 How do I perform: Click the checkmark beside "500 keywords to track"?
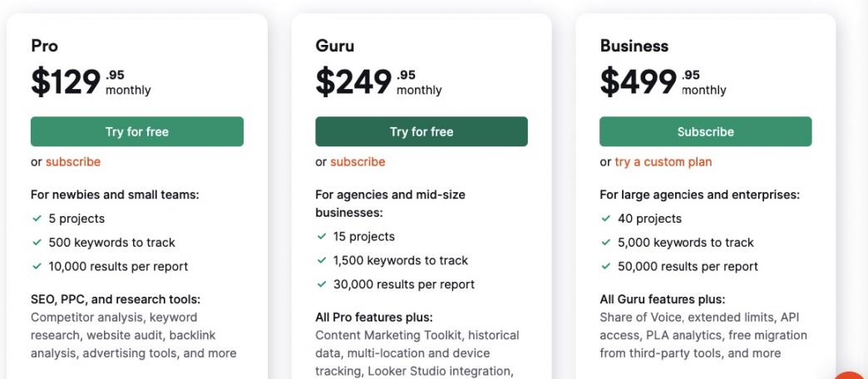(x=37, y=243)
